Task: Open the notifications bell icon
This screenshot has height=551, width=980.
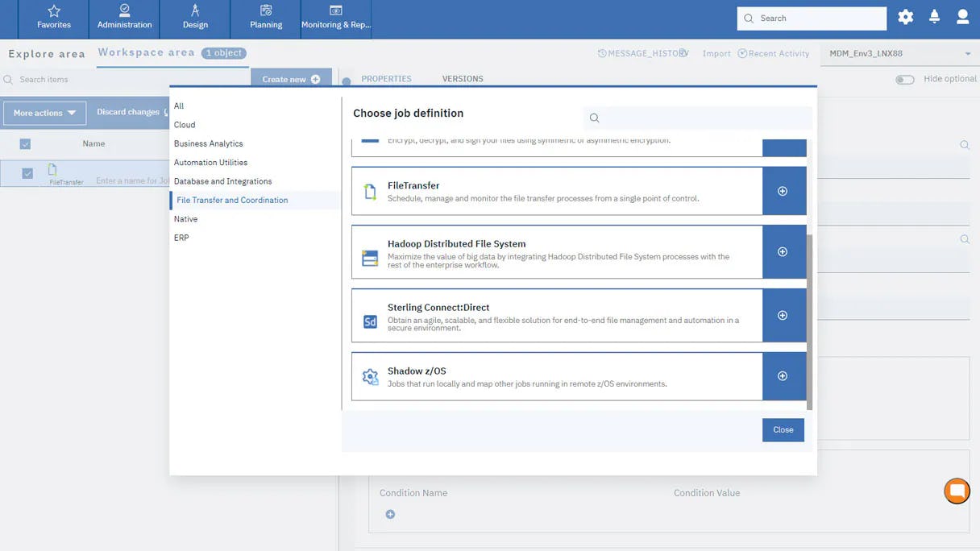Action: tap(934, 16)
